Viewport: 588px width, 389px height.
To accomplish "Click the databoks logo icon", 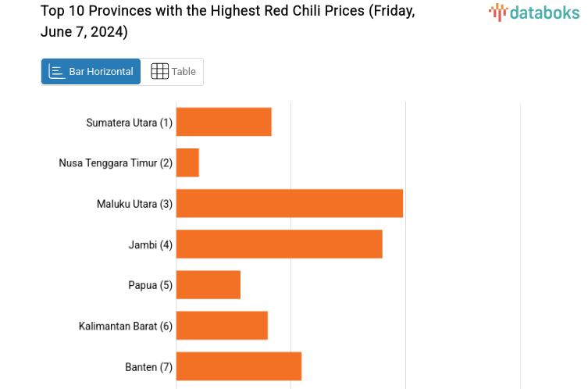I will 498,12.
